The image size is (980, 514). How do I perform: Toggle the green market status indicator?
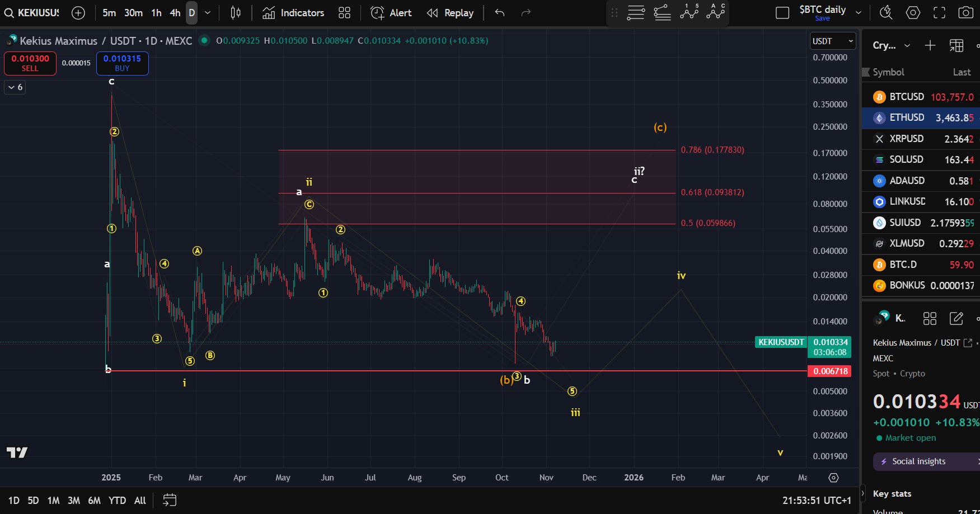coord(204,40)
